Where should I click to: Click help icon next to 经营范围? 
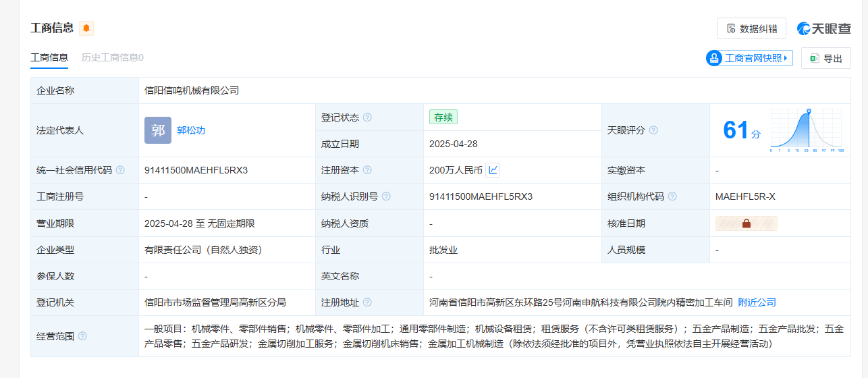click(x=82, y=336)
